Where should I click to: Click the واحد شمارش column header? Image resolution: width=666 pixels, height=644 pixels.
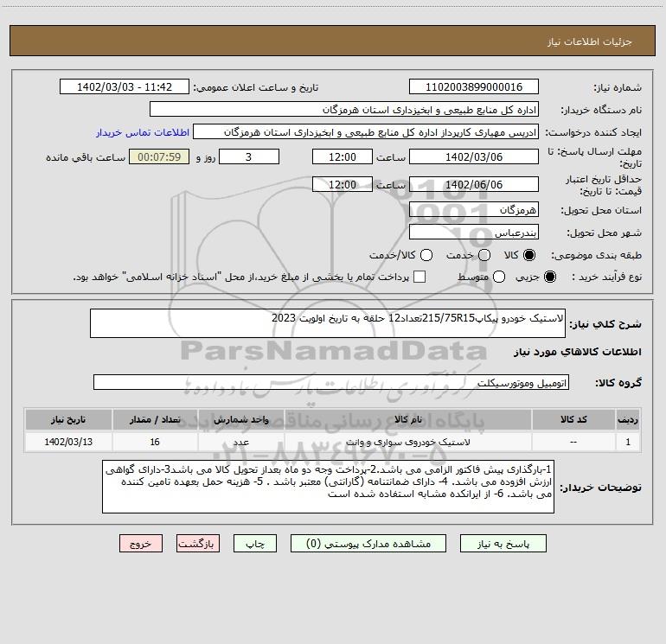click(x=240, y=419)
